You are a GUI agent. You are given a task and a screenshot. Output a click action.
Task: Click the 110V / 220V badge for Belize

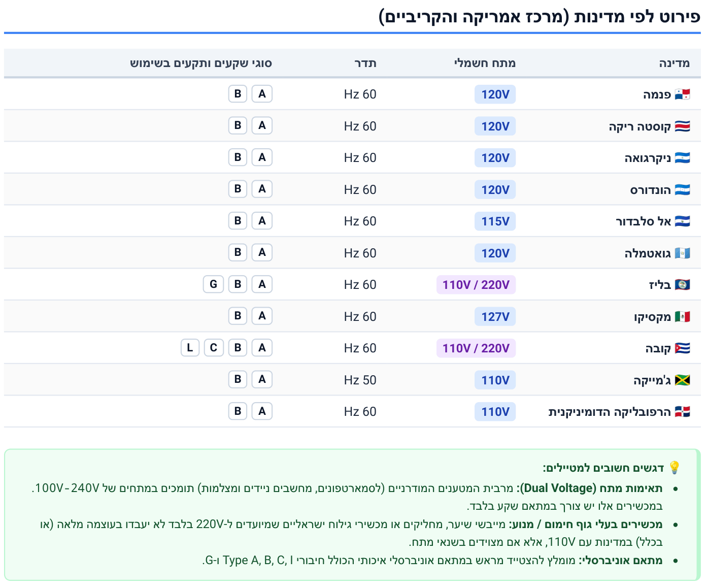476,285
